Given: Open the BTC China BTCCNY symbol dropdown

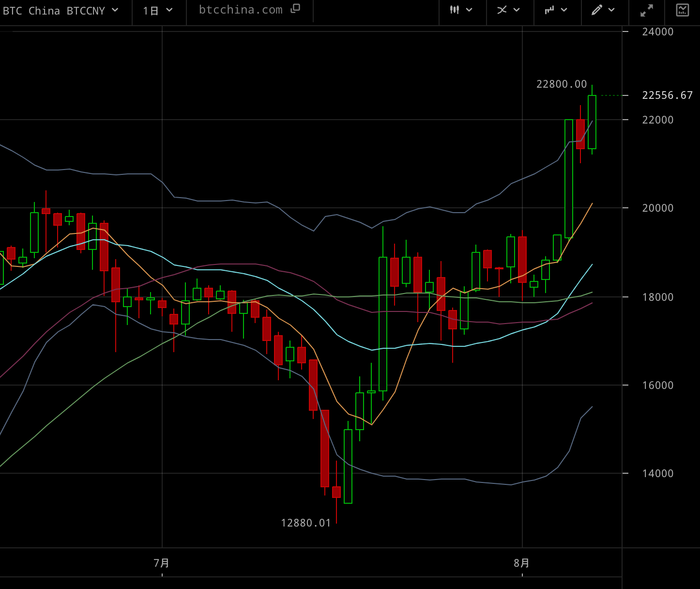Looking at the screenshot, I should click(61, 11).
